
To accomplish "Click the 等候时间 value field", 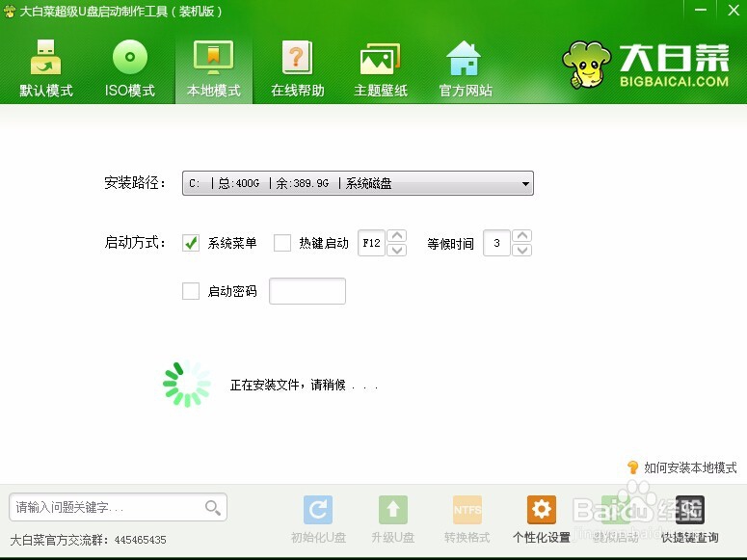I will click(496, 243).
